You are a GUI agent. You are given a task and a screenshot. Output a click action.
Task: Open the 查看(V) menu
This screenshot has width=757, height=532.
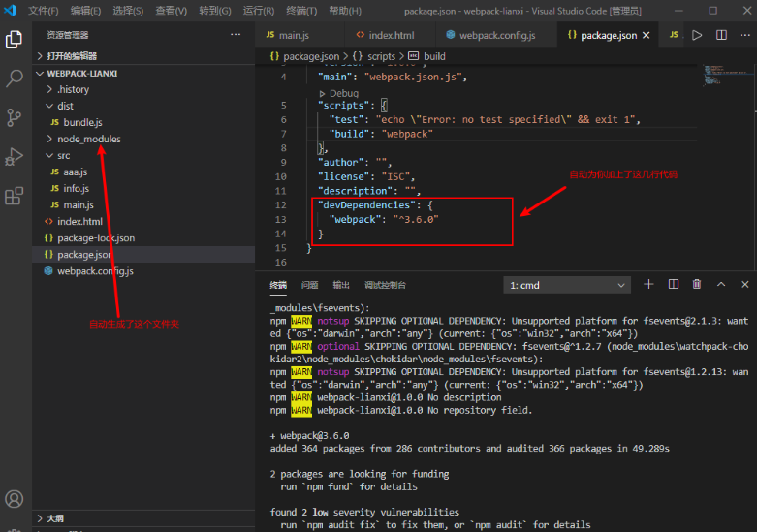171,11
